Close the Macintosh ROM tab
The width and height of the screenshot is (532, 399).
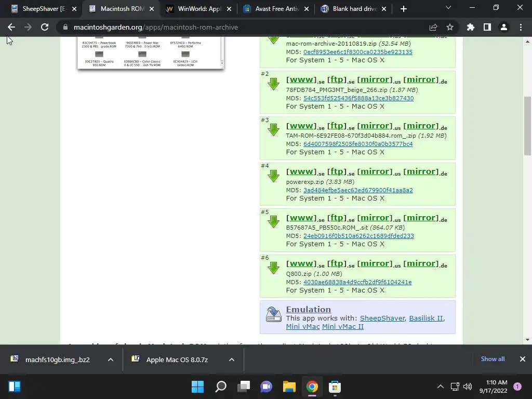click(x=152, y=9)
